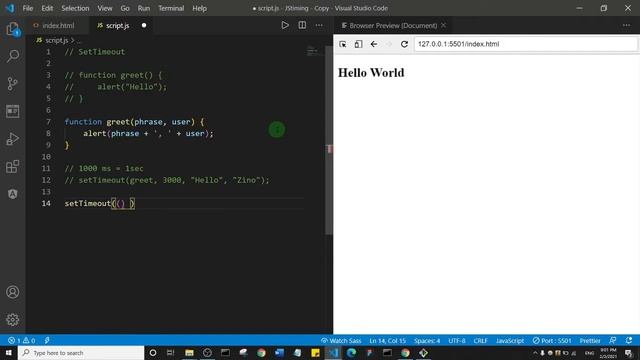This screenshot has width=640, height=360.
Task: Switch to the index.html tab
Action: click(x=58, y=25)
